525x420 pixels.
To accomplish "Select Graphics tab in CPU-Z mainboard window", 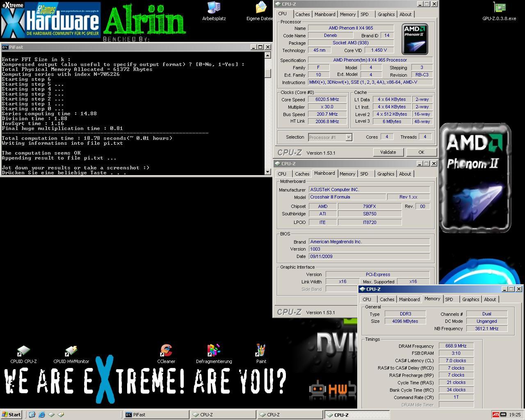I will (386, 174).
